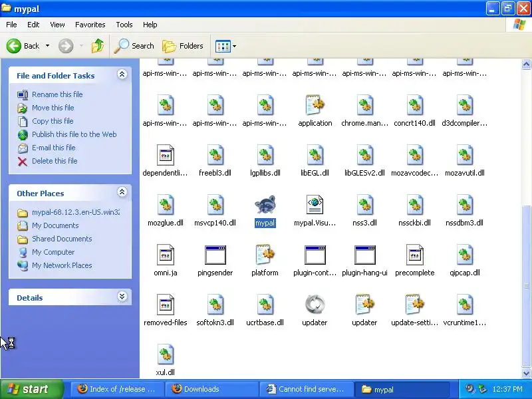Open the Start menu
This screenshot has height=399, width=532.
point(31,389)
